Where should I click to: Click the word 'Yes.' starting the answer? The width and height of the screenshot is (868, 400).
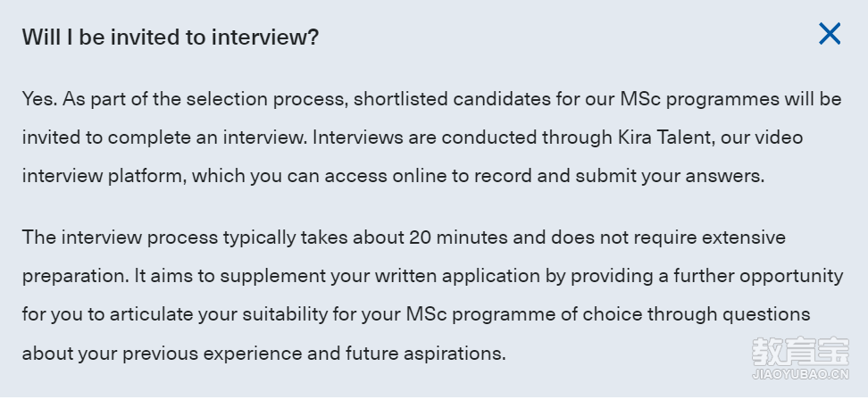tap(40, 99)
